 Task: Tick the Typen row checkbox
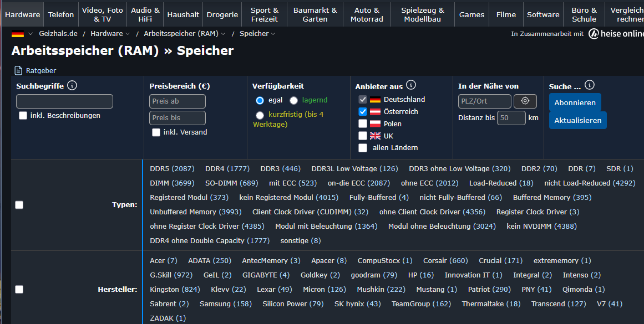pyautogui.click(x=19, y=205)
